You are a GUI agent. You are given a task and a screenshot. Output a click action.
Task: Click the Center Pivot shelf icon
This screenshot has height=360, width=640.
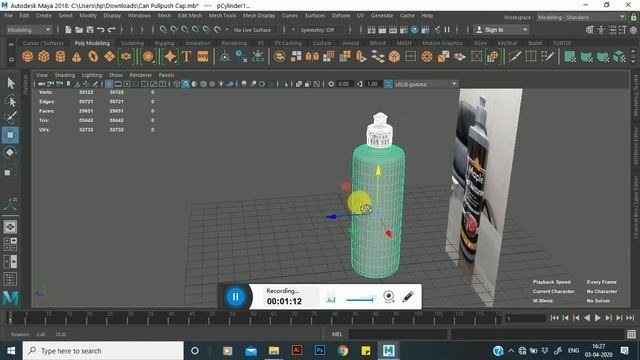(x=224, y=56)
